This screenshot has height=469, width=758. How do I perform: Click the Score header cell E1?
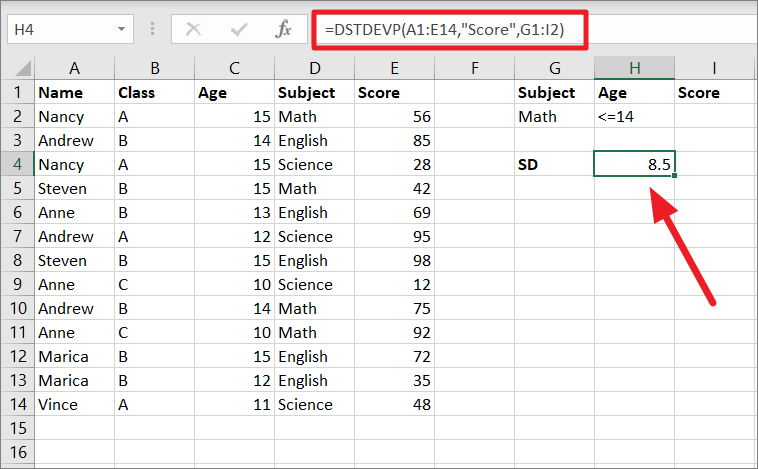tap(394, 92)
